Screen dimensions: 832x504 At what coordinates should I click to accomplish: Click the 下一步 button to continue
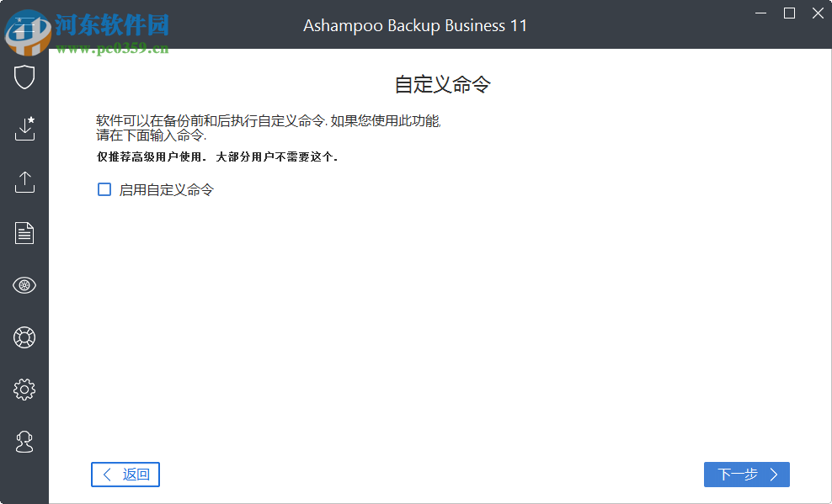click(x=746, y=474)
